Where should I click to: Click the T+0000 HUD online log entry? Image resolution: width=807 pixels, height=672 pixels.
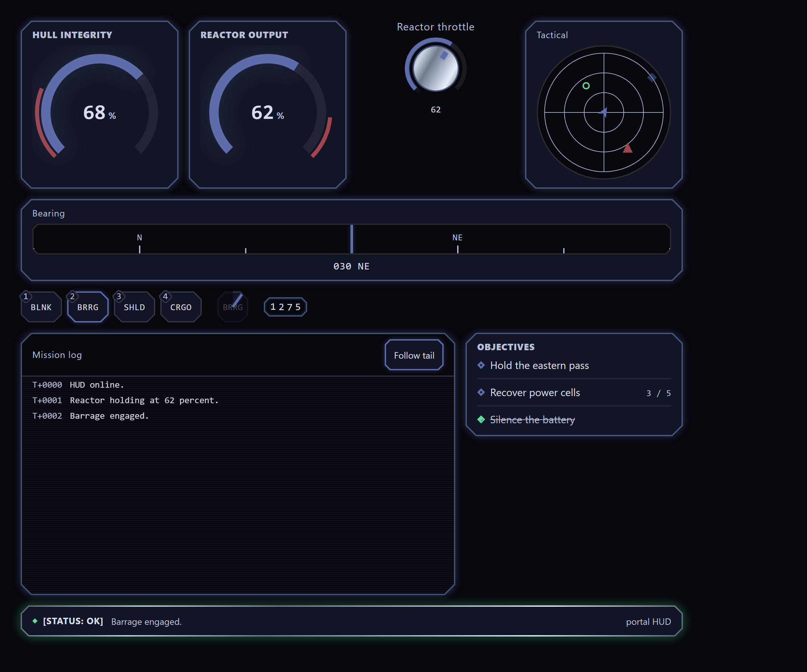[x=238, y=385]
